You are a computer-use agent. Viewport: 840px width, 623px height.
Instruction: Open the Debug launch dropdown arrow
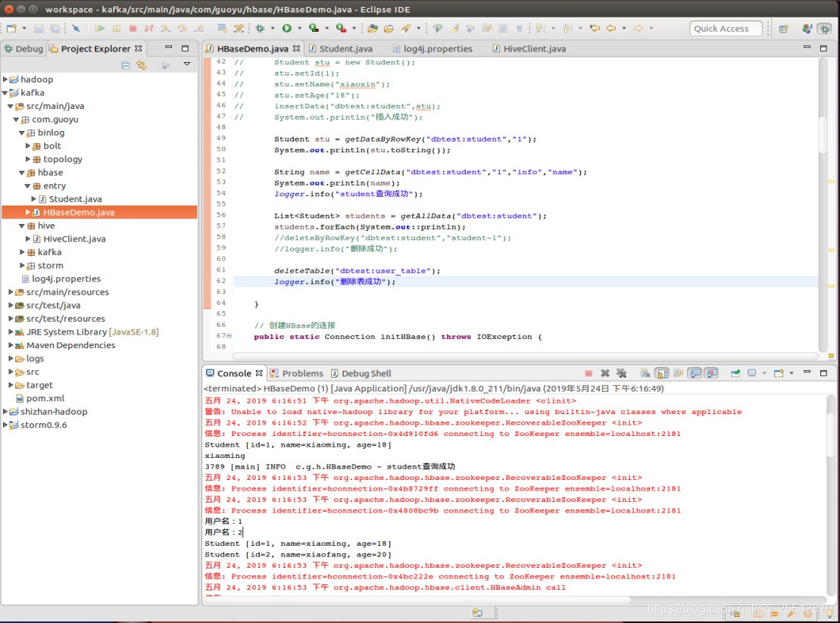273,28
